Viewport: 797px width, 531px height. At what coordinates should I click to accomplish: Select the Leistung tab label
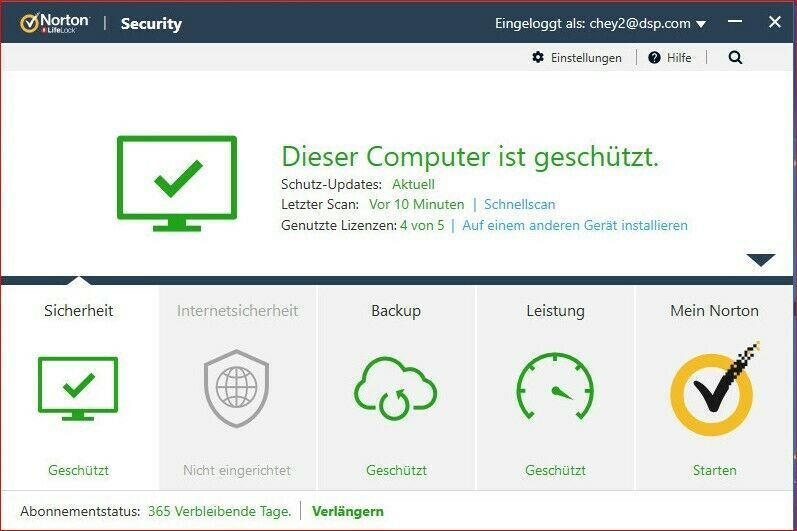coord(555,311)
